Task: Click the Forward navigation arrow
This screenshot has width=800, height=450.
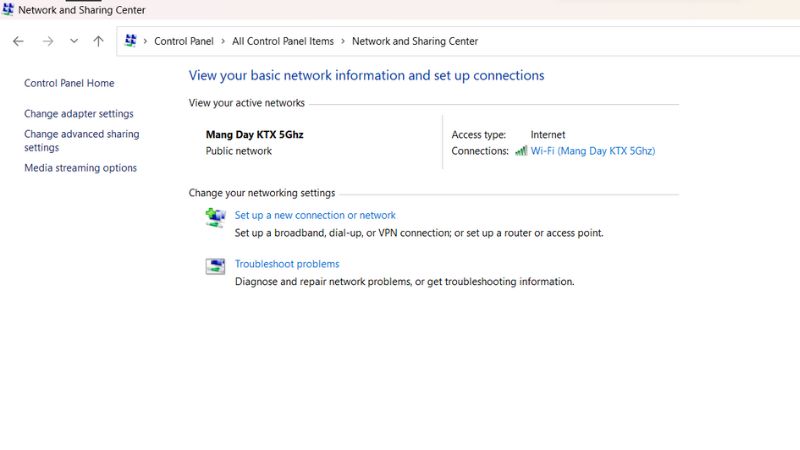Action: [x=48, y=41]
